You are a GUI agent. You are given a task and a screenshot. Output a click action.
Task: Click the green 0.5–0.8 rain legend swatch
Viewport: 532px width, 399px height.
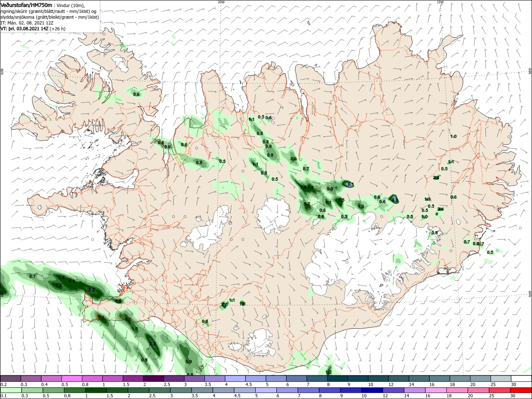53,390
